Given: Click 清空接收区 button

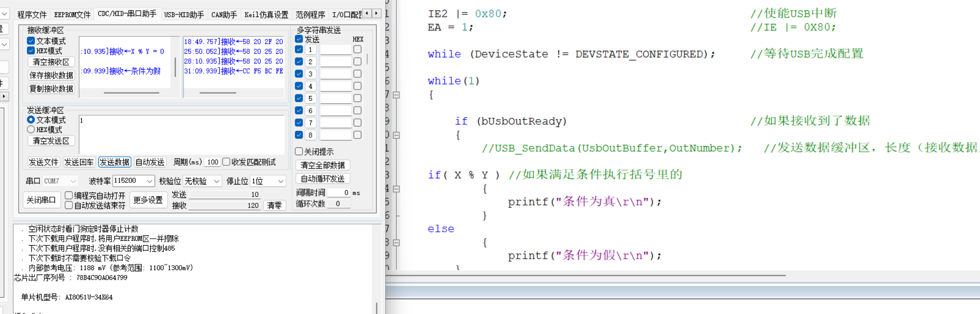Looking at the screenshot, I should pyautogui.click(x=51, y=62).
